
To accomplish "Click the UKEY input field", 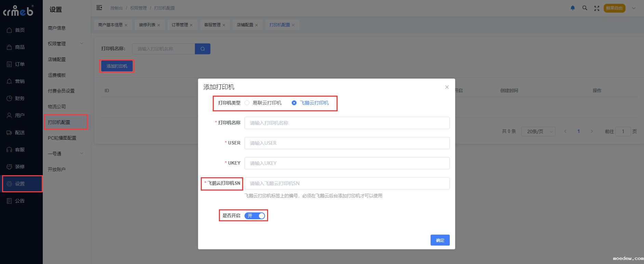I will click(x=347, y=163).
